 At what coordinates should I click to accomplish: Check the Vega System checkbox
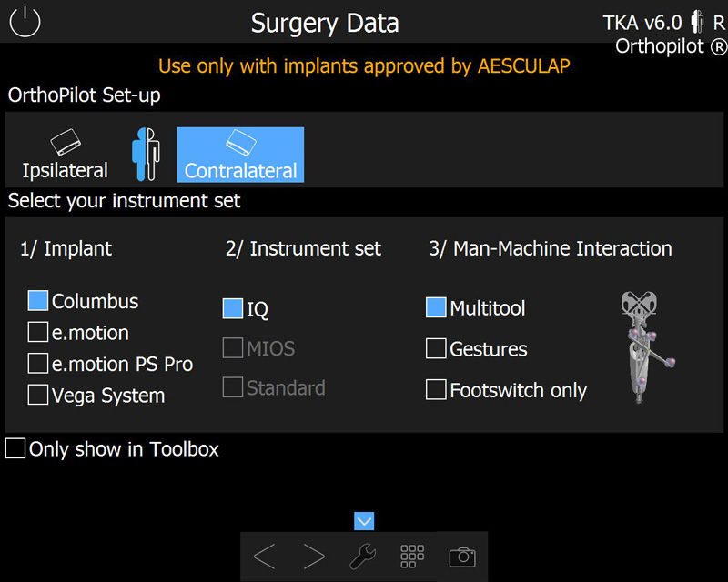38,395
